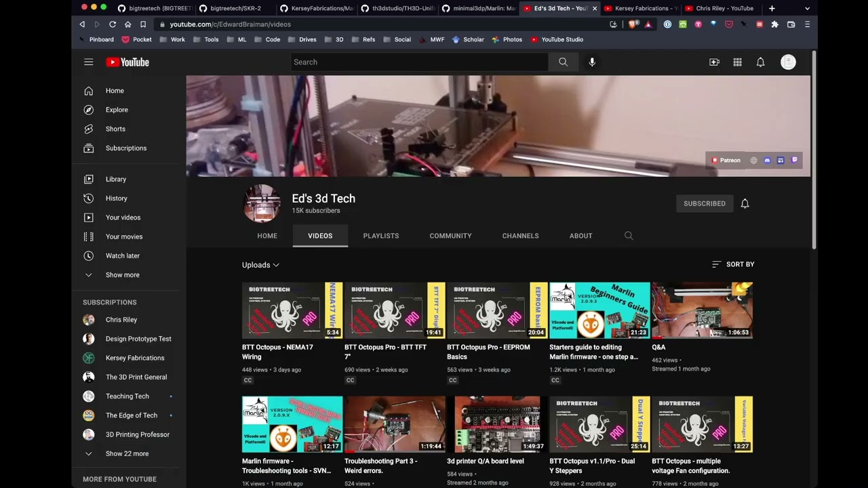Screen dimensions: 868x488
Task: Open the Uploads filter dropdown
Action: (x=260, y=265)
